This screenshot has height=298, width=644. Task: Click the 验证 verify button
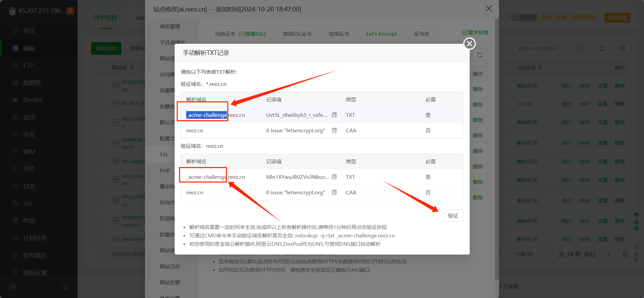click(x=453, y=216)
